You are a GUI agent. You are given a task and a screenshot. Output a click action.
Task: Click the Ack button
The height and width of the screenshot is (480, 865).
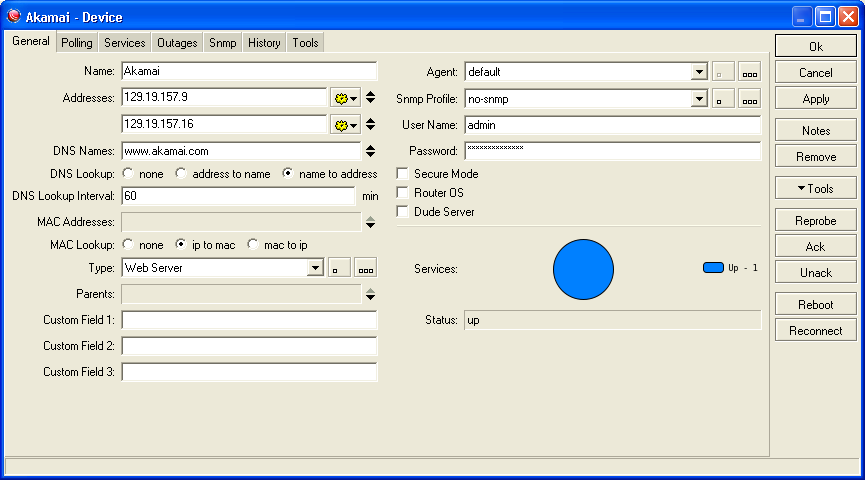tap(815, 247)
